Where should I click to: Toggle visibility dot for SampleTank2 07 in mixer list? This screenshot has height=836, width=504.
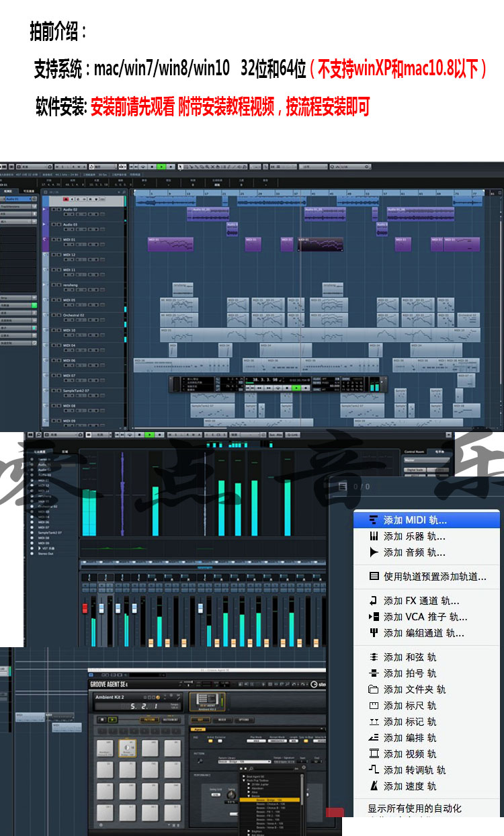32,532
